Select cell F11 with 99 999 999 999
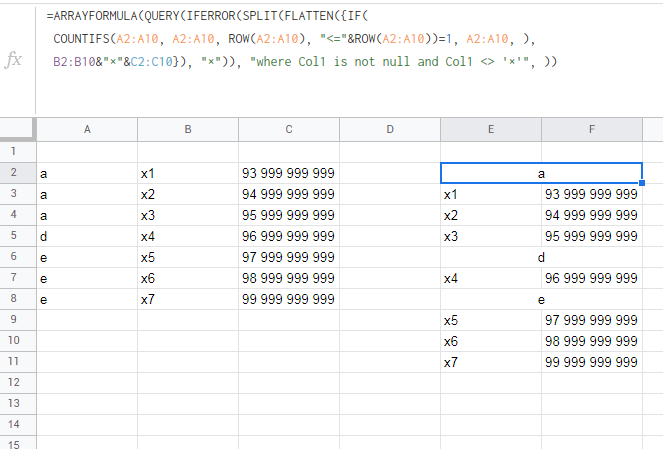The image size is (663, 449). pyautogui.click(x=592, y=362)
